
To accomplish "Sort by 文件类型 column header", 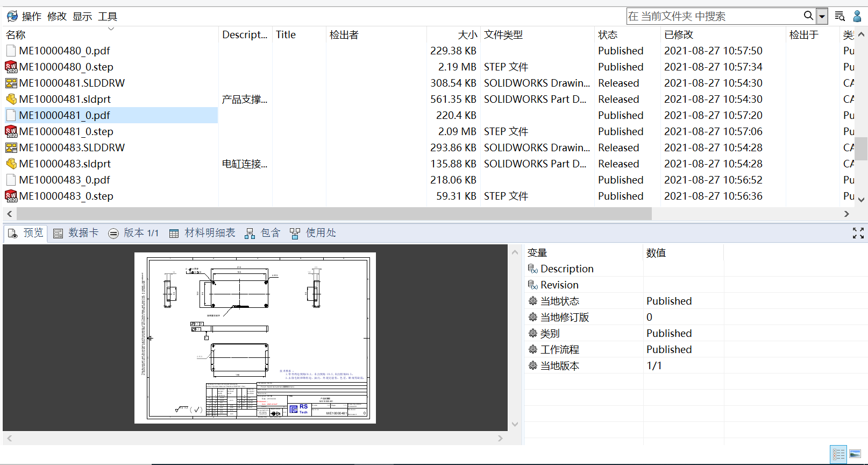I will tap(503, 34).
